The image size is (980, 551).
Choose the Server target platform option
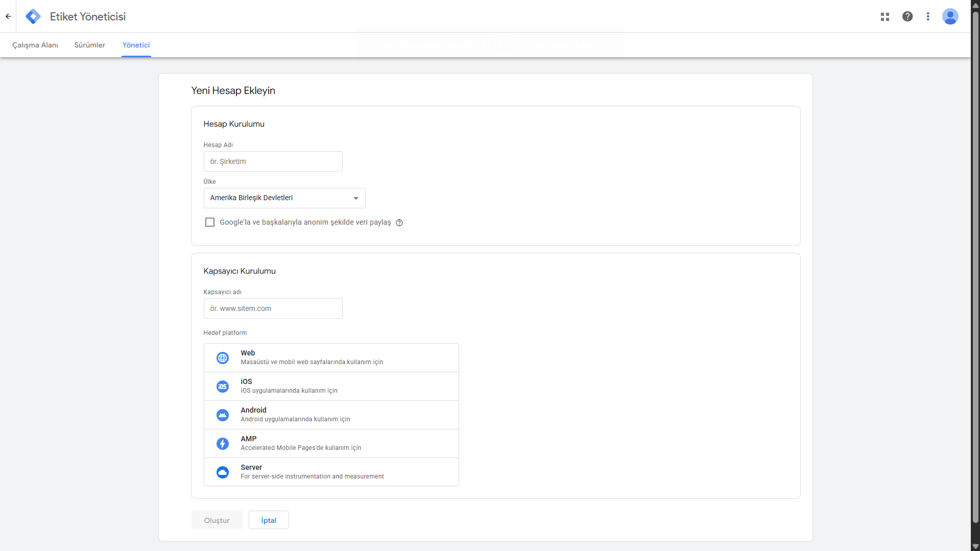331,472
